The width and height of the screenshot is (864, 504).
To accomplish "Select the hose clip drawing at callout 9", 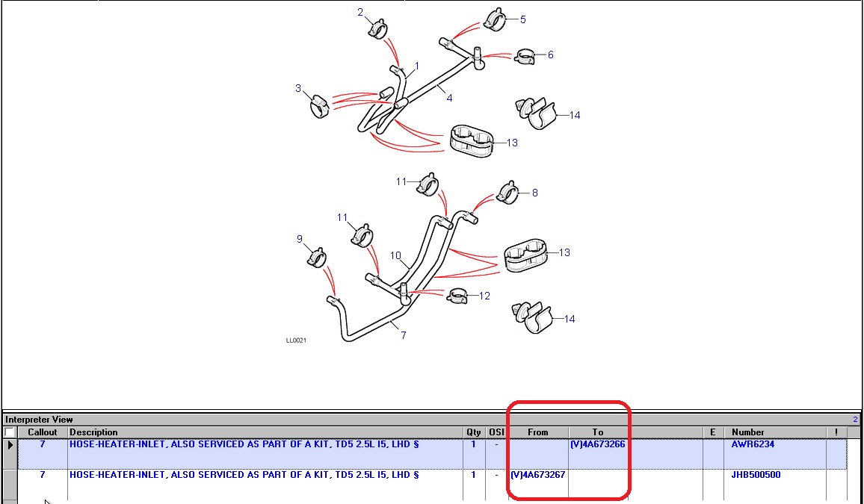I will [317, 258].
